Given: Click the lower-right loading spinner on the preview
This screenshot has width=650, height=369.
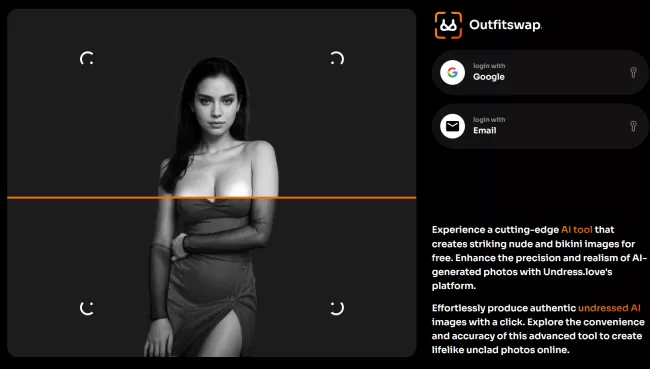Looking at the screenshot, I should (337, 308).
